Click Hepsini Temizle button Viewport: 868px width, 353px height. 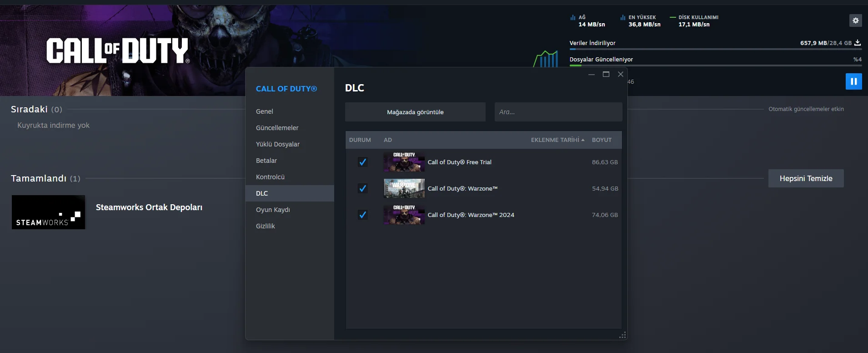click(x=806, y=178)
